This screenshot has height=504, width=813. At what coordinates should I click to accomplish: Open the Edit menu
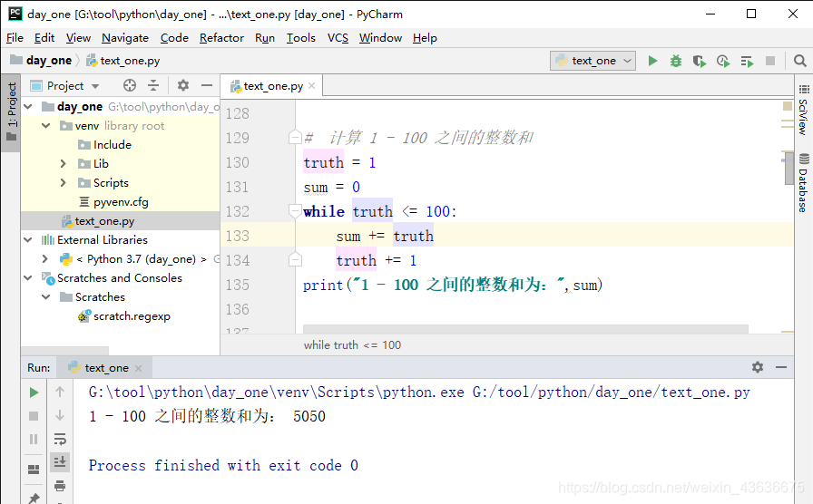pyautogui.click(x=44, y=38)
